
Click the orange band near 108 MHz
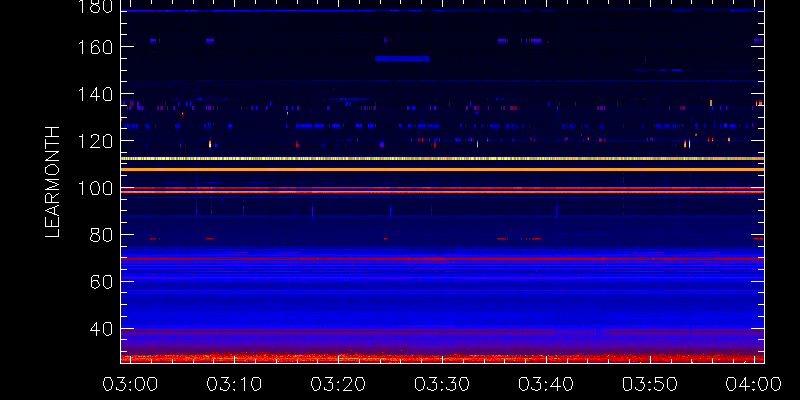pos(442,169)
